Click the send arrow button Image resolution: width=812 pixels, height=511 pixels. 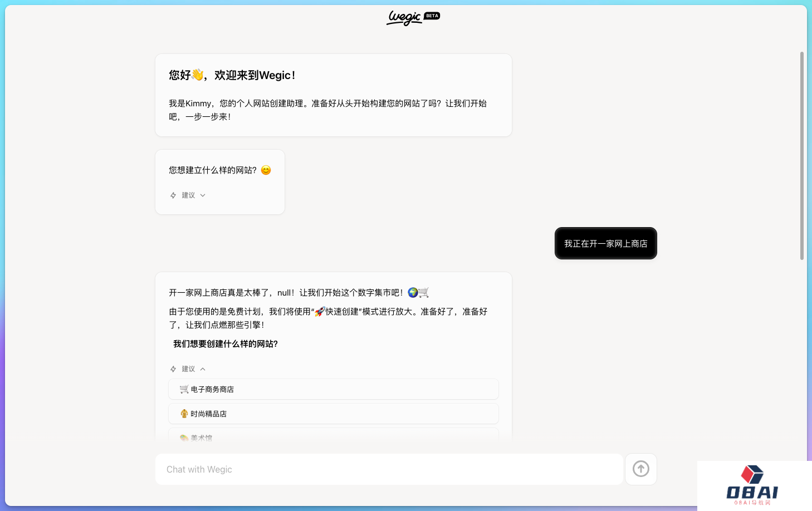pyautogui.click(x=641, y=469)
